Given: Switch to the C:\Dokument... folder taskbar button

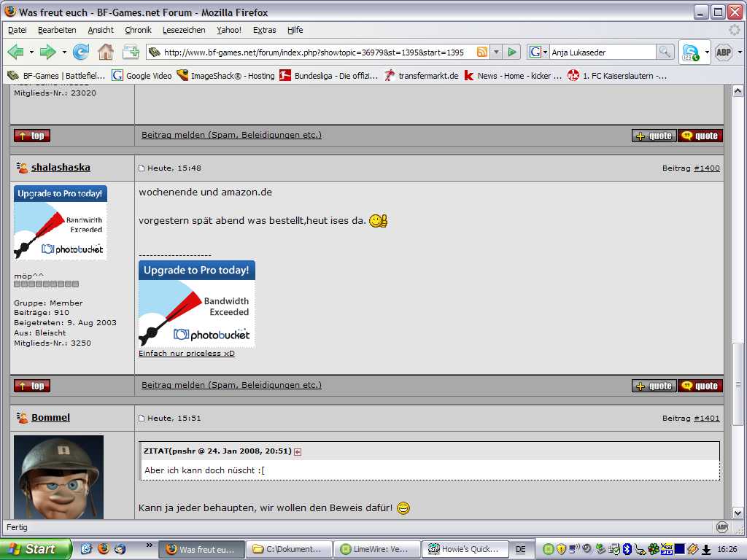Looking at the screenshot, I should coord(289,549).
